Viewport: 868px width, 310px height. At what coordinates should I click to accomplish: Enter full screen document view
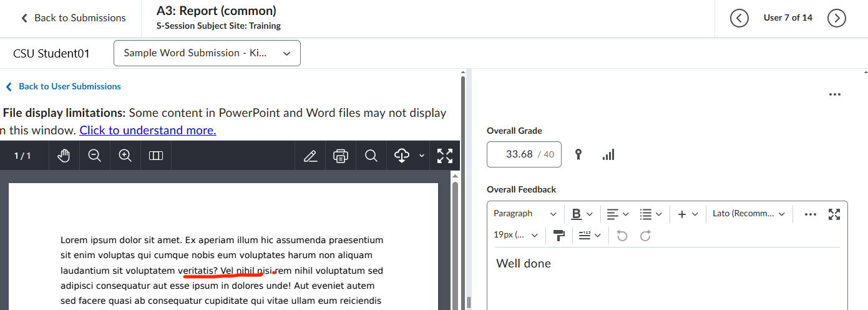click(445, 156)
